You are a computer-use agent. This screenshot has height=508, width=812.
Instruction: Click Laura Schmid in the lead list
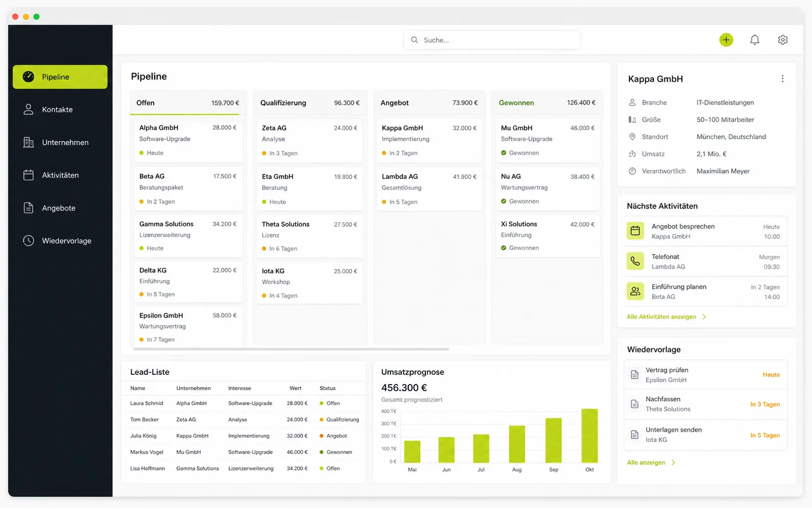(x=146, y=404)
